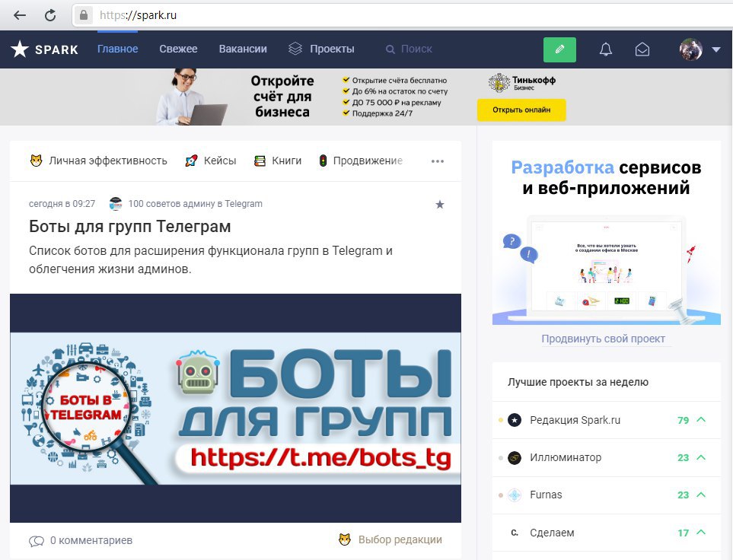Viewport: 733px width, 560px height.
Task: Open the notifications bell
Action: [606, 49]
